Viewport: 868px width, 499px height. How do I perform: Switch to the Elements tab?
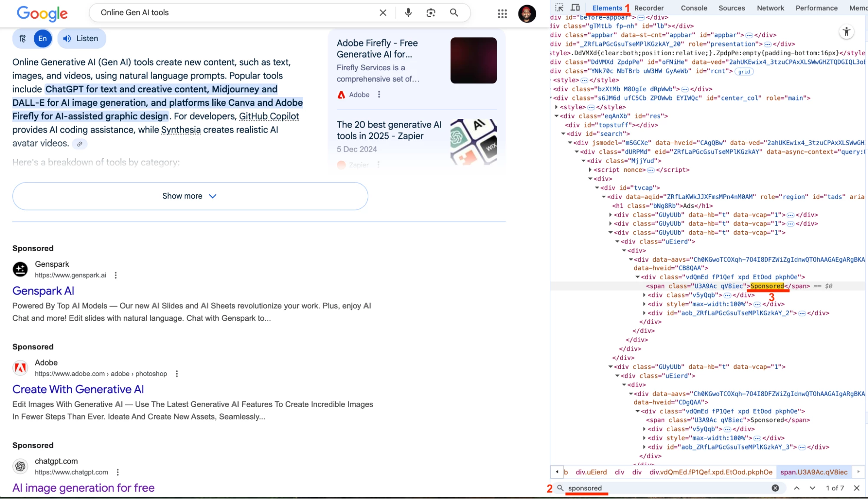point(607,8)
